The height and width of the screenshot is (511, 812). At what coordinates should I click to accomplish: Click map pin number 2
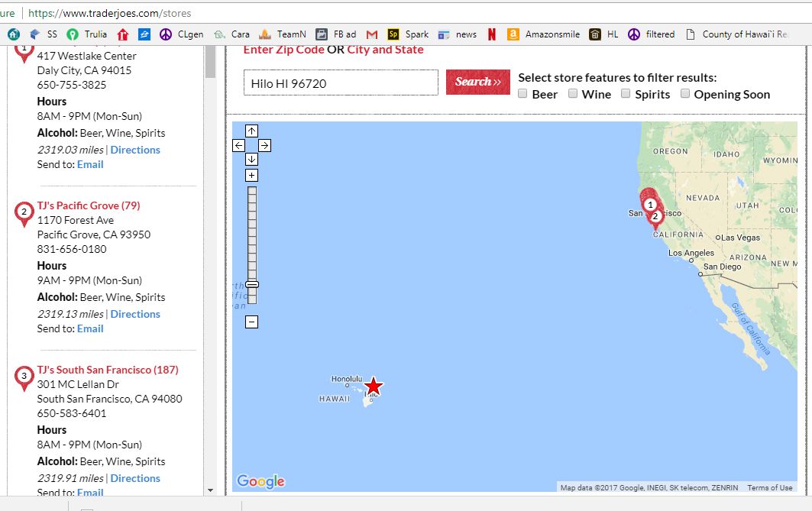(655, 217)
